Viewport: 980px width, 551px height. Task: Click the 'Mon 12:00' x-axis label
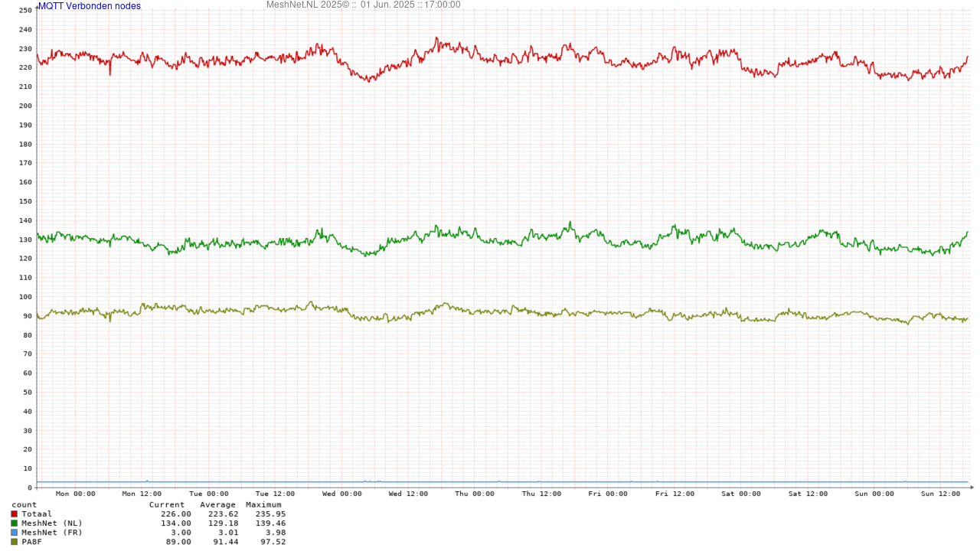click(x=142, y=494)
